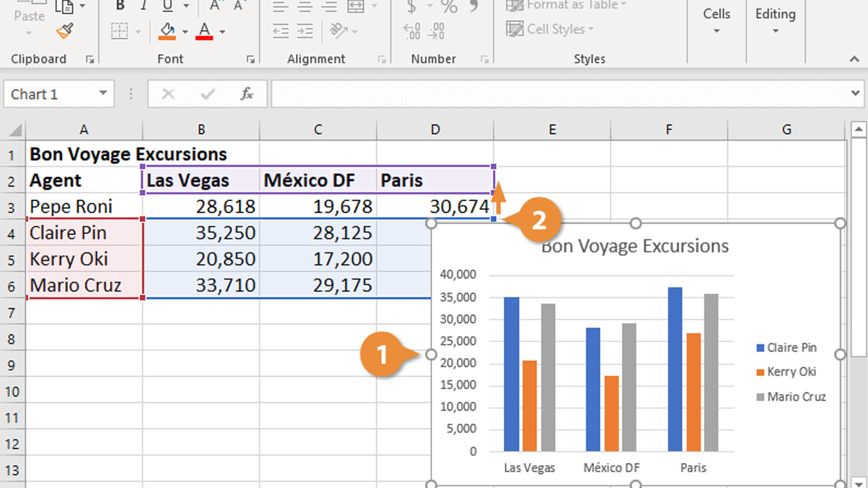
Task: Toggle Bold formatting
Action: [120, 6]
